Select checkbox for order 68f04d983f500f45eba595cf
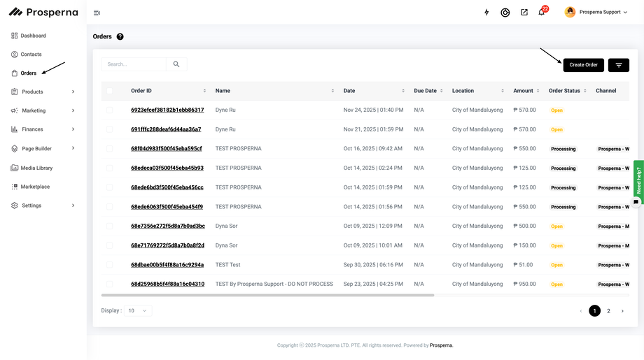Screen dimensions: 644x360 tap(109, 149)
